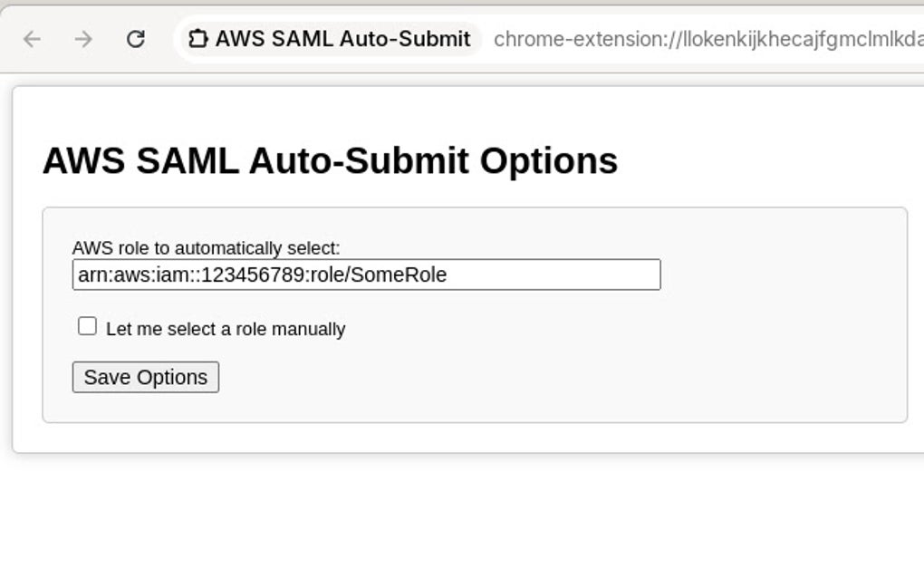Click the word "Options" in the heading
The image size is (924, 578).
548,160
